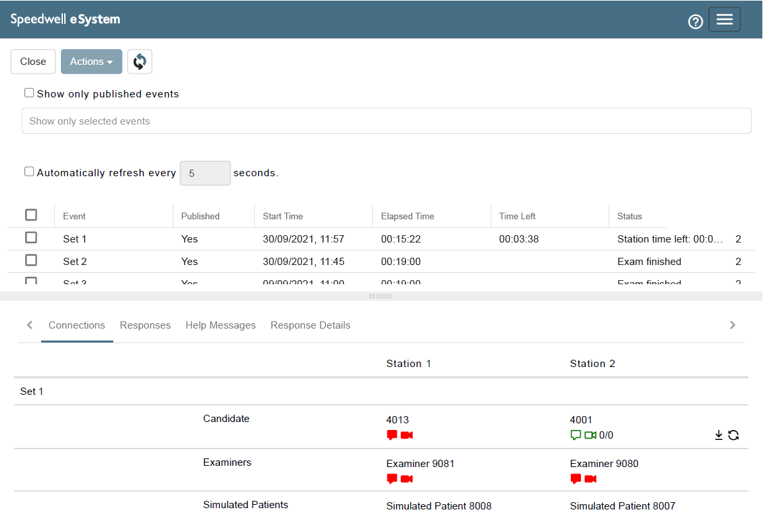Tick the select-all events header checkbox

(31, 215)
